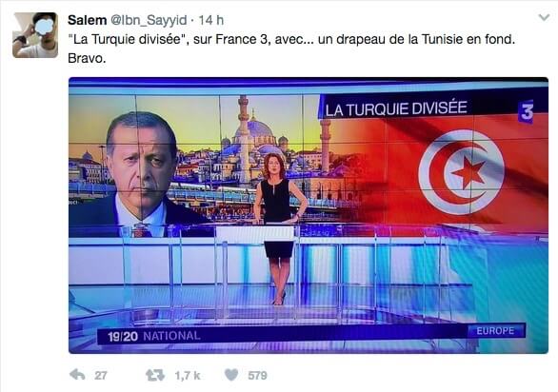Click the 579 likes count
This screenshot has width=558, height=392.
[x=257, y=376]
